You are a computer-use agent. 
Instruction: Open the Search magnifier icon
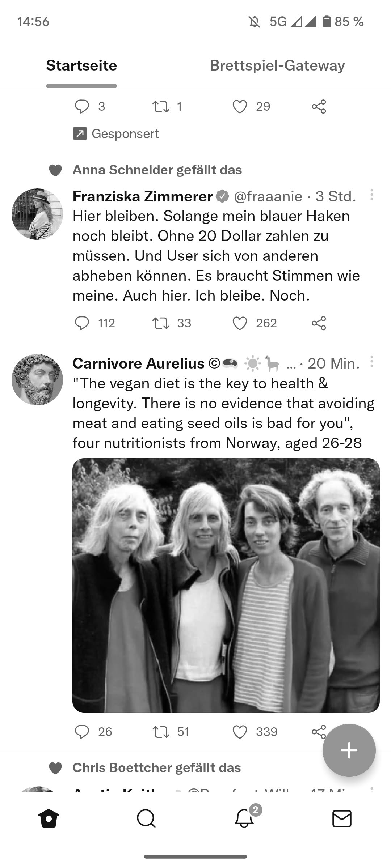point(146,818)
